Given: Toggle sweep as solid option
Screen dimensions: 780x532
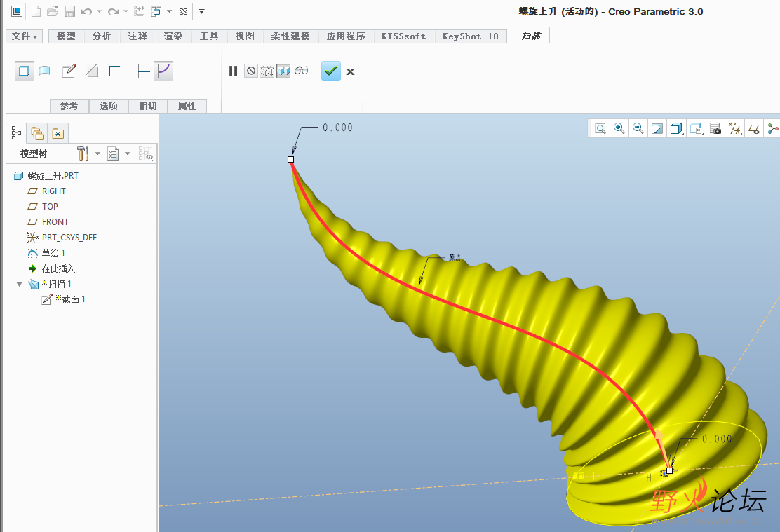Looking at the screenshot, I should (25, 71).
